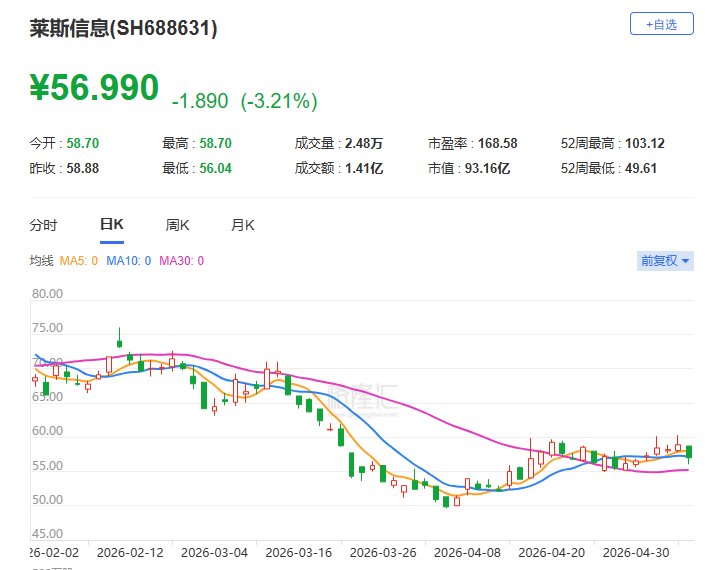Click the 80.00 price axis label
Image resolution: width=705 pixels, height=570 pixels.
47,294
